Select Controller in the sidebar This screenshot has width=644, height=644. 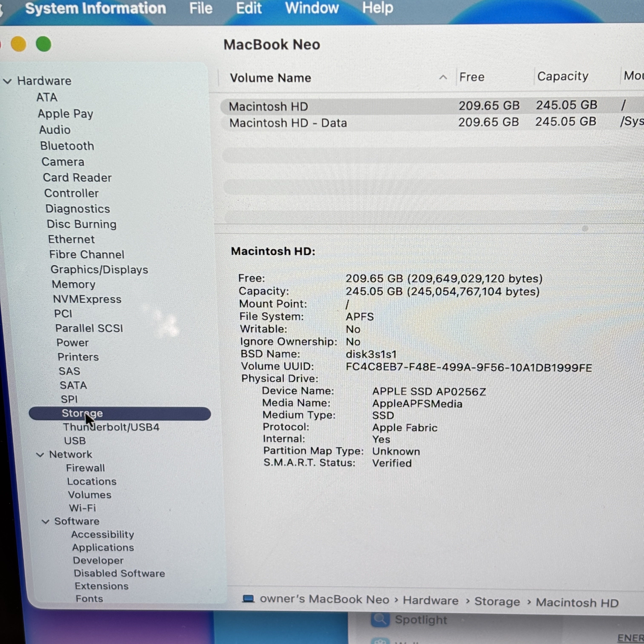click(72, 193)
